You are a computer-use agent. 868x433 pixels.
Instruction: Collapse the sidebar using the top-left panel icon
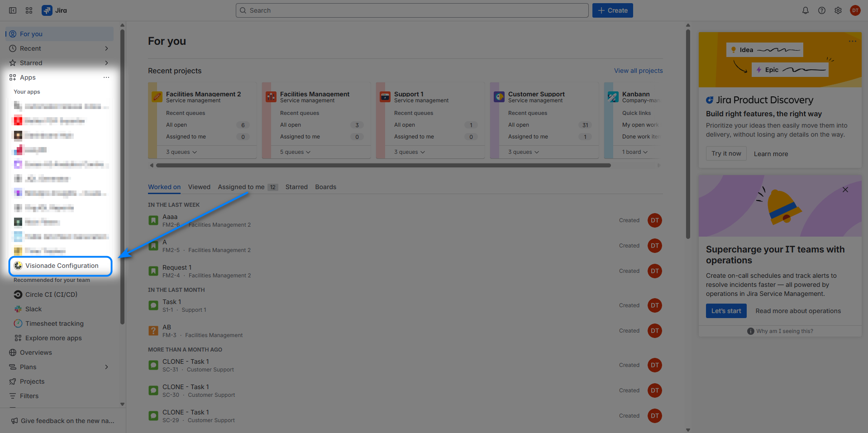[13, 10]
